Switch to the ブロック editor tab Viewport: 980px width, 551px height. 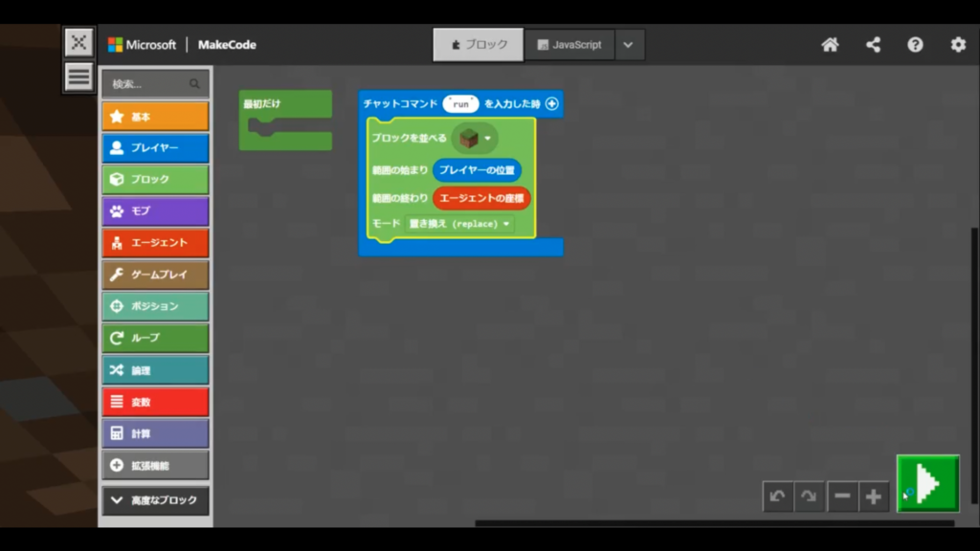479,45
